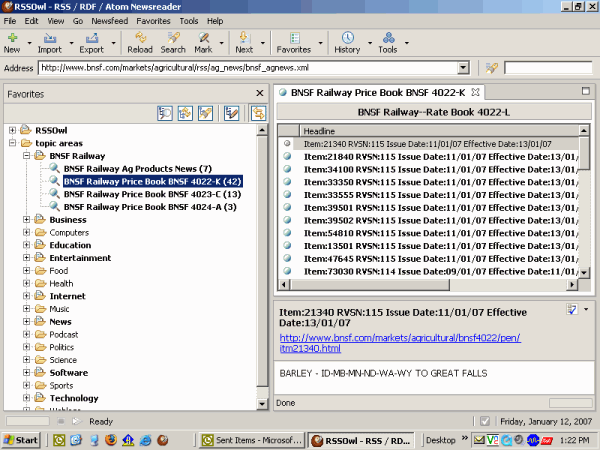Click scroll-down arrow of headline list
600x450 pixels.
pyautogui.click(x=584, y=273)
